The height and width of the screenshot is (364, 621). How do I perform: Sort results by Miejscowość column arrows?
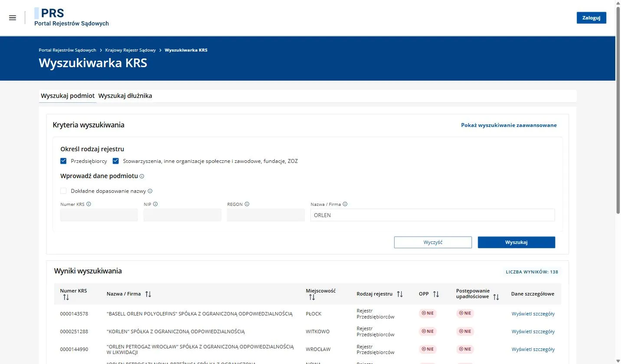click(x=312, y=297)
